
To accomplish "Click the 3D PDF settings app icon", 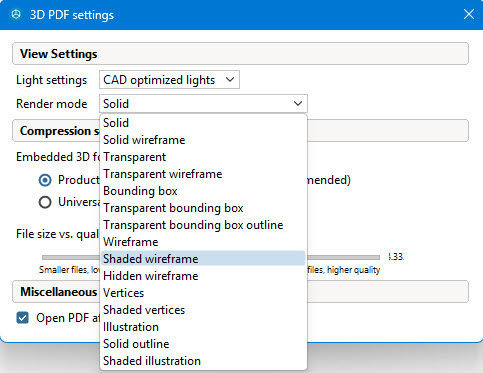I will [x=16, y=15].
